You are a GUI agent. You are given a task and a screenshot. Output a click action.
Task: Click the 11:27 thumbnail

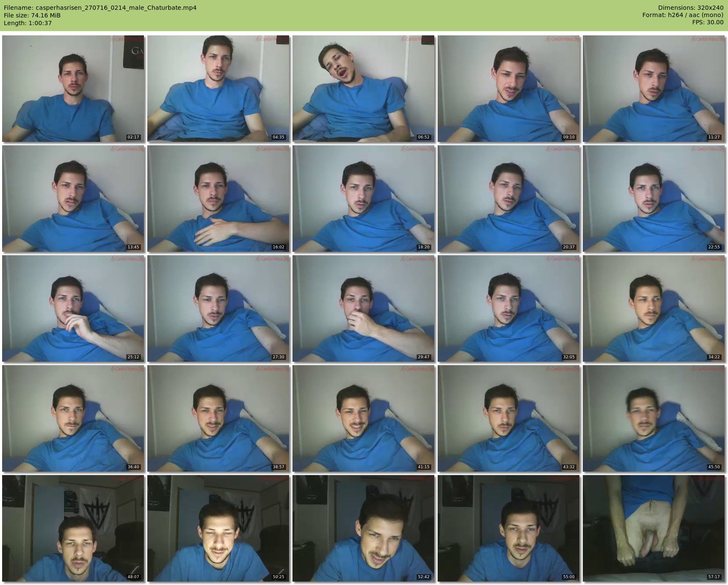pos(654,89)
